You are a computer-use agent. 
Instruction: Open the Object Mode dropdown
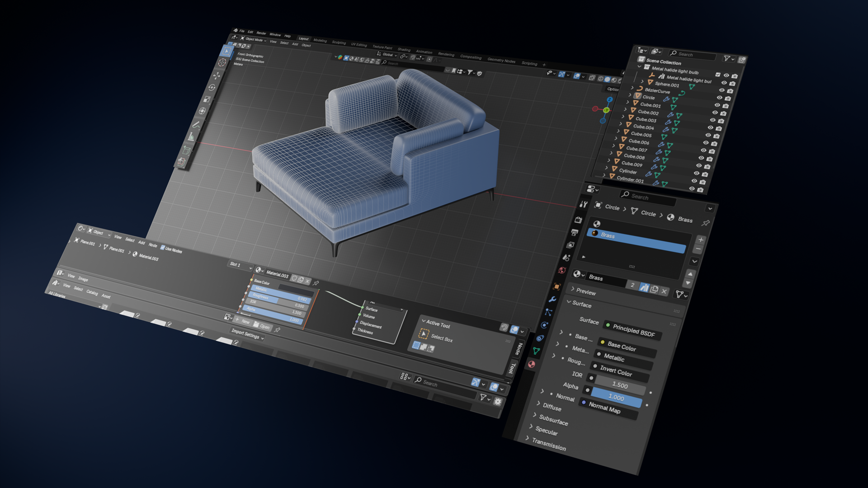click(x=254, y=39)
